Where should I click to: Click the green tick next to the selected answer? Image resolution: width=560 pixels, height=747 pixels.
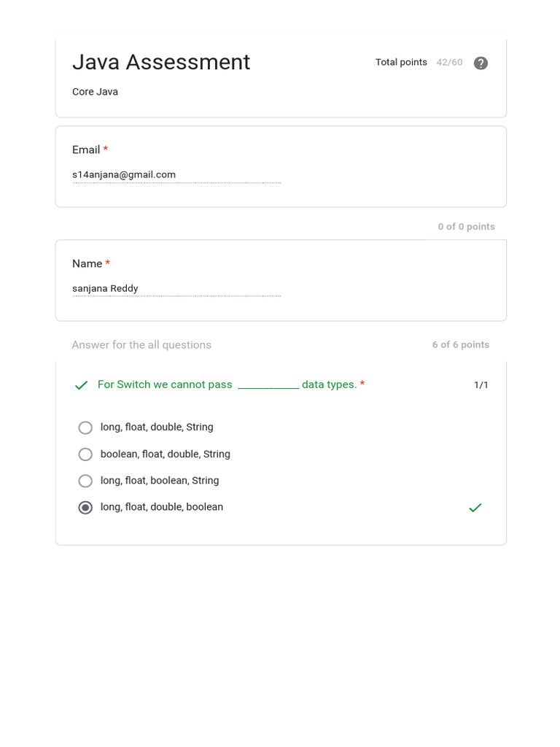475,508
